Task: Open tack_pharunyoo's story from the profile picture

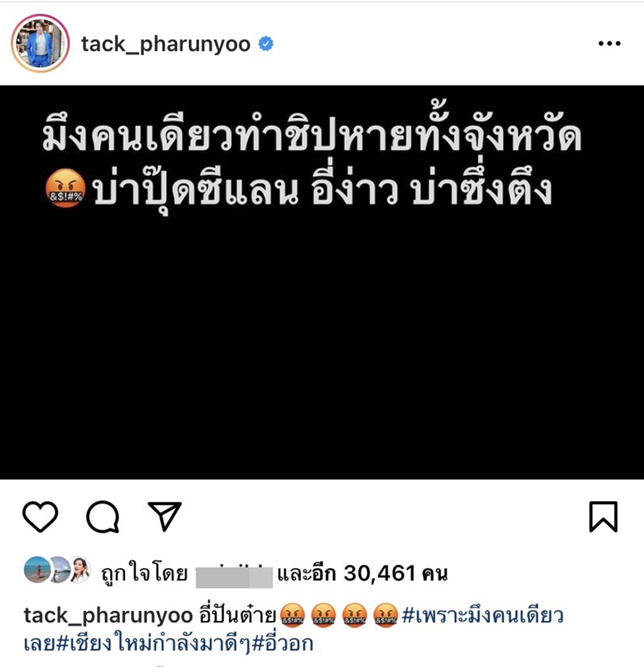Action: point(40,43)
